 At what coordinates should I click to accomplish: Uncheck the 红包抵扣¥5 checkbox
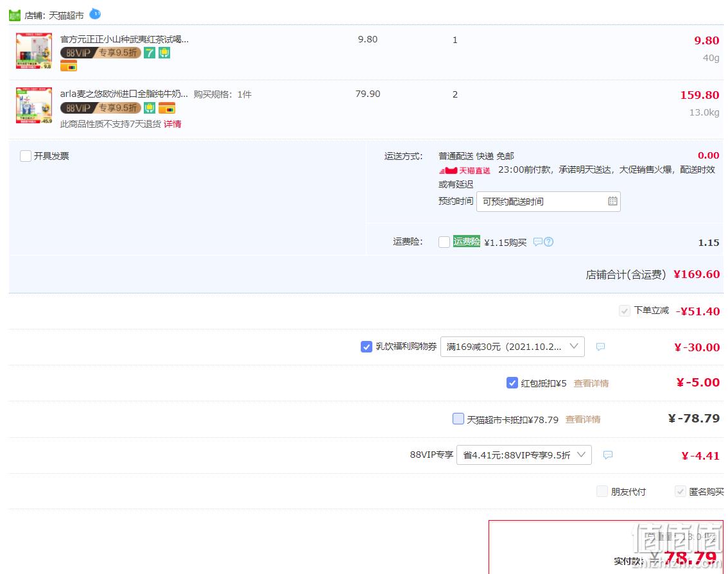coord(512,383)
